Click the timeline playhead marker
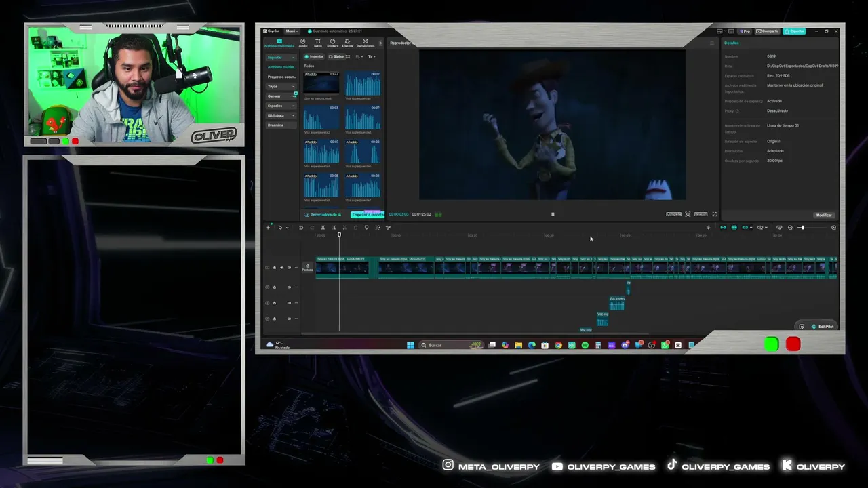The image size is (868, 488). (339, 235)
